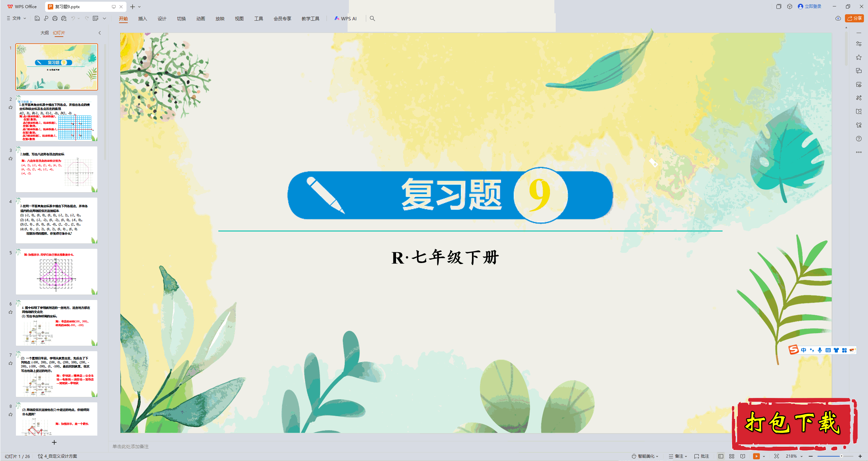The height and width of the screenshot is (461, 868).
Task: Toggle Sogou Chinese/English mode button
Action: [x=804, y=350]
